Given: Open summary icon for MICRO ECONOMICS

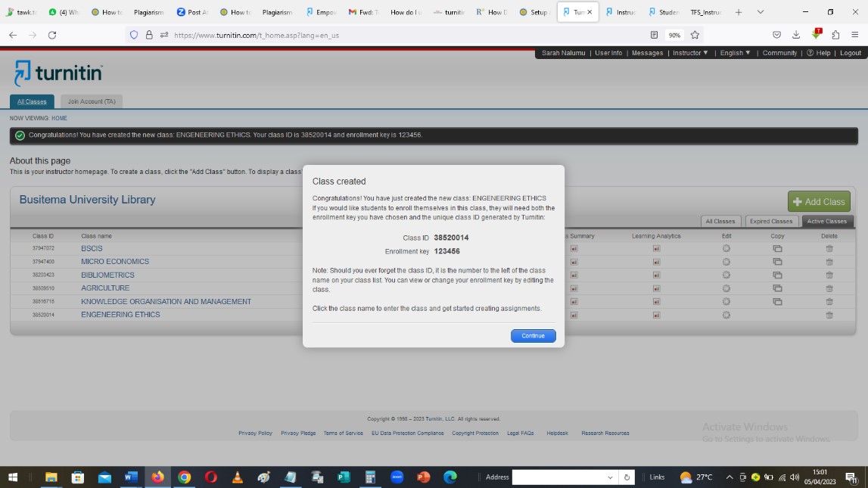Looking at the screenshot, I should coord(574,262).
